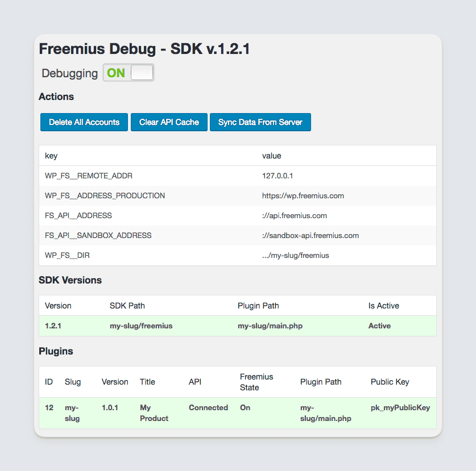Click my-slug/main.php in Plugins table
The width and height of the screenshot is (476, 471).
pos(326,413)
